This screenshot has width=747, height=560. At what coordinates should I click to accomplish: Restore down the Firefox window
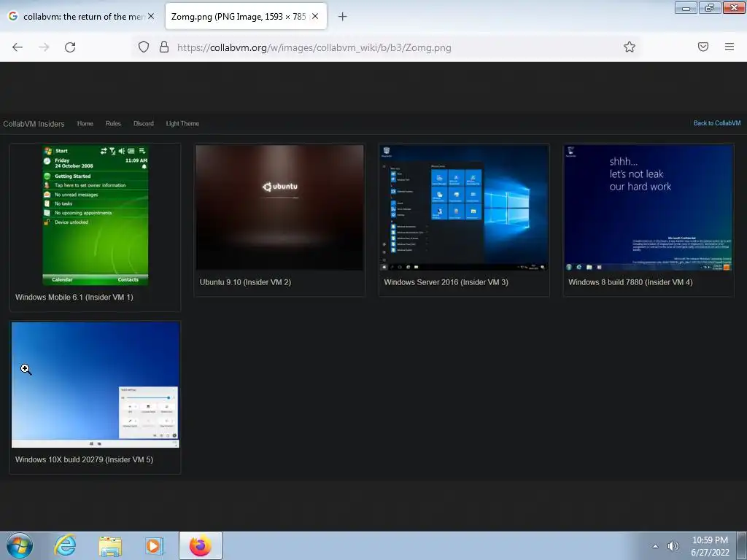(710, 7)
